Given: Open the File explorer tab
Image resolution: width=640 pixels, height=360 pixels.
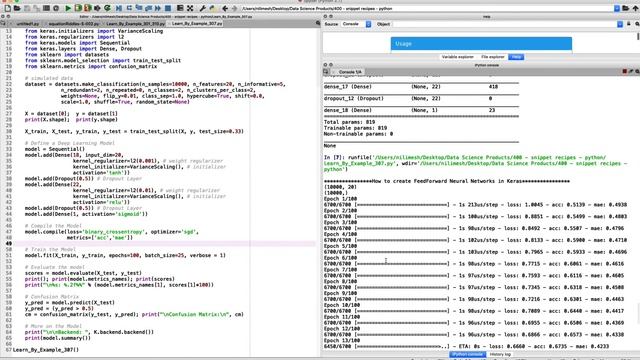Looking at the screenshot, I should 493,57.
